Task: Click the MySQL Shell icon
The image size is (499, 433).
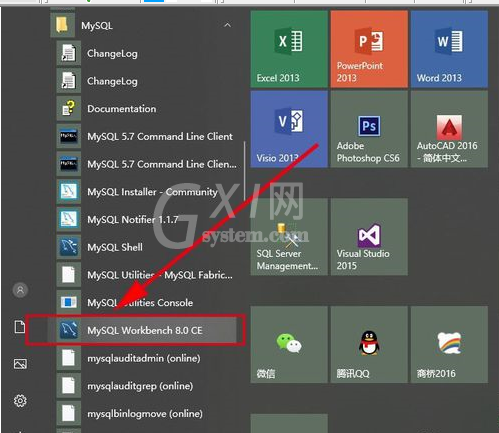Action: [69, 247]
